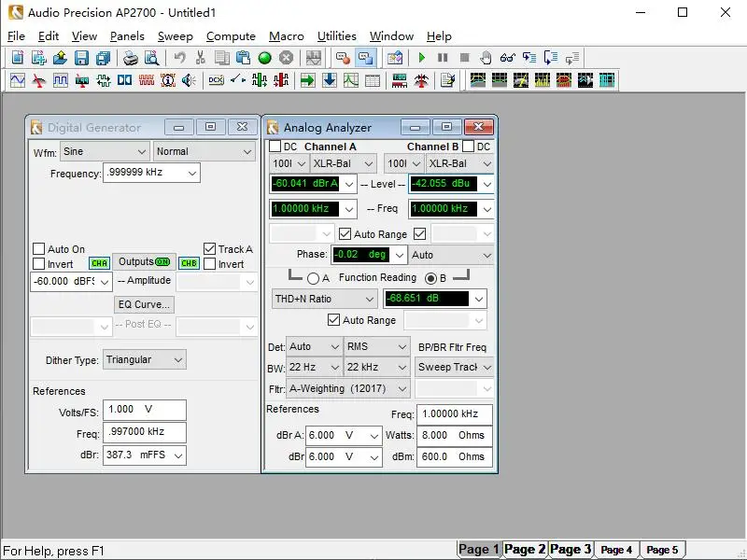This screenshot has width=747, height=560.
Task: Open RMS detector type dropdown
Action: tap(376, 346)
